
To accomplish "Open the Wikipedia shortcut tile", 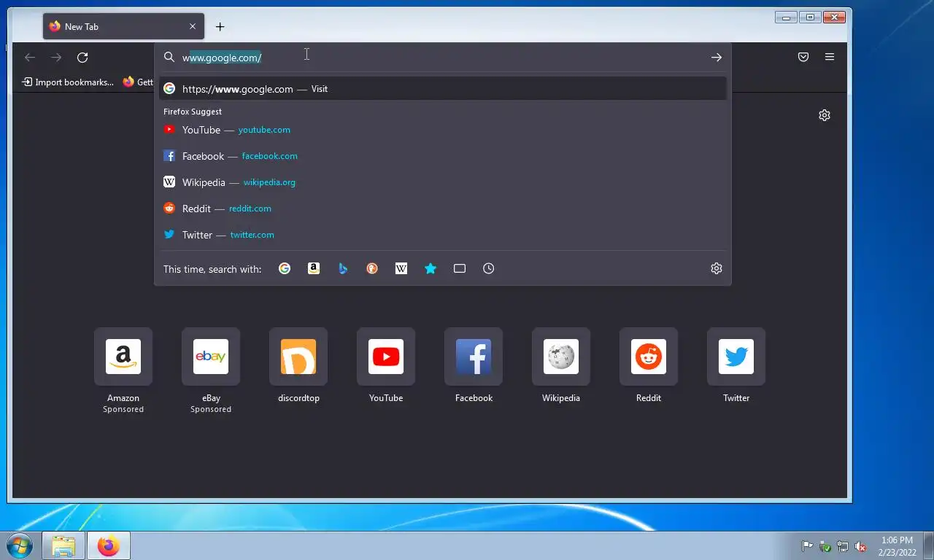I will coord(561,357).
